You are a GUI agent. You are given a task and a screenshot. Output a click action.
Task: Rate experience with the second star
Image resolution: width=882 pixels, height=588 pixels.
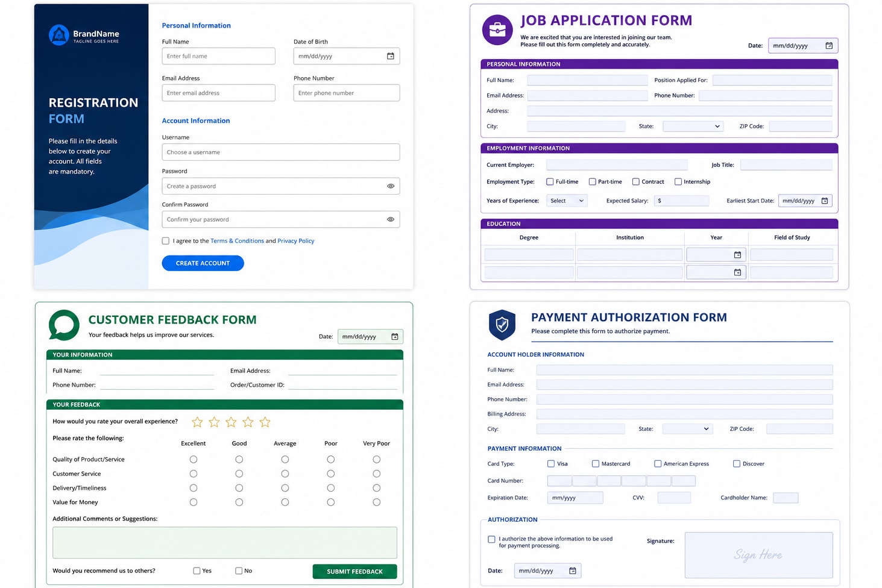click(x=214, y=422)
